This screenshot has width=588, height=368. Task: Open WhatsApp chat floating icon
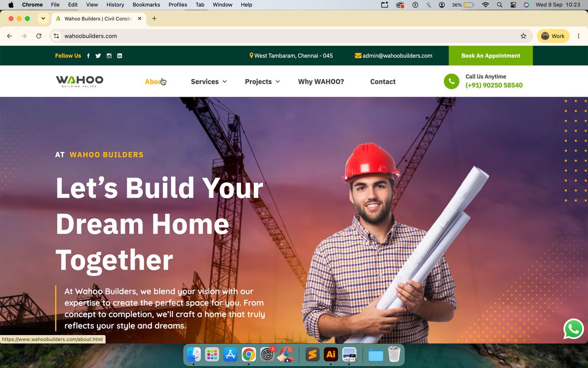(573, 329)
